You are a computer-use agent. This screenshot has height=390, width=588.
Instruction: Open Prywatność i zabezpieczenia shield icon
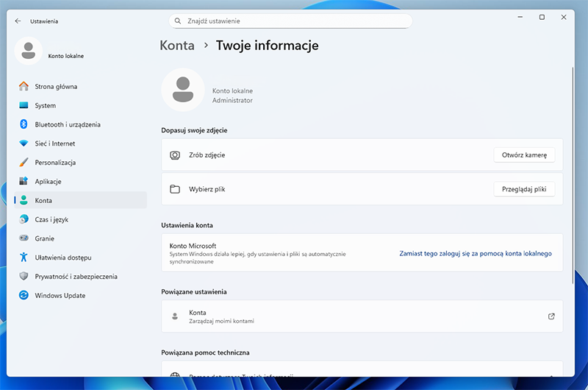point(24,276)
